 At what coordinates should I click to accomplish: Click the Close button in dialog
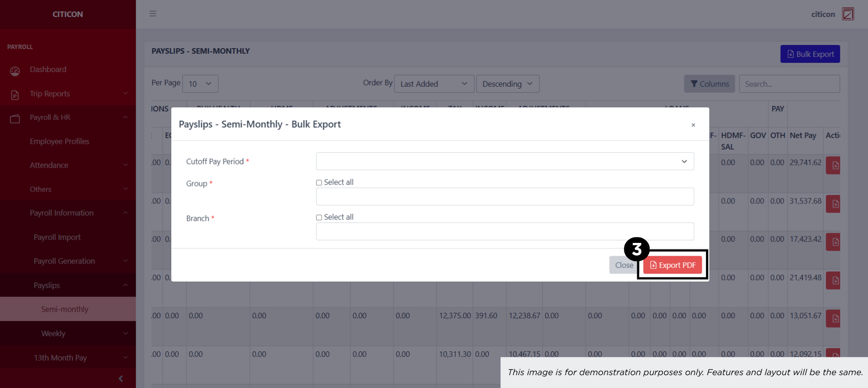click(623, 265)
